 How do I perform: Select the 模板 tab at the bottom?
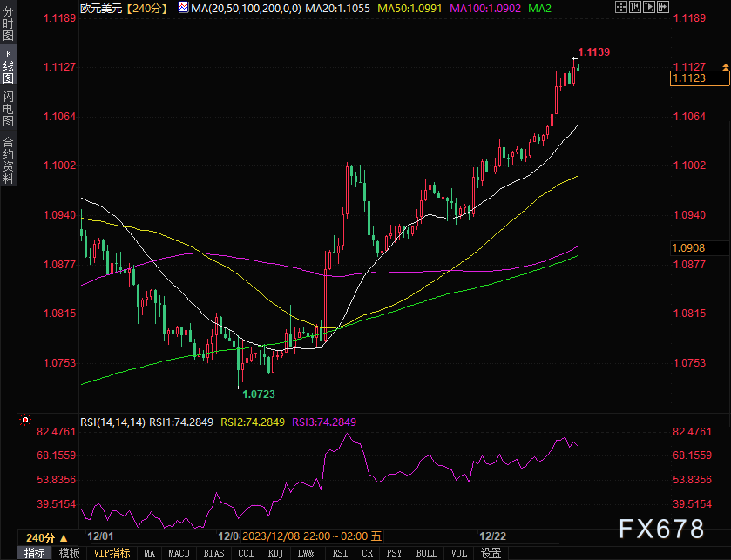coord(70,553)
